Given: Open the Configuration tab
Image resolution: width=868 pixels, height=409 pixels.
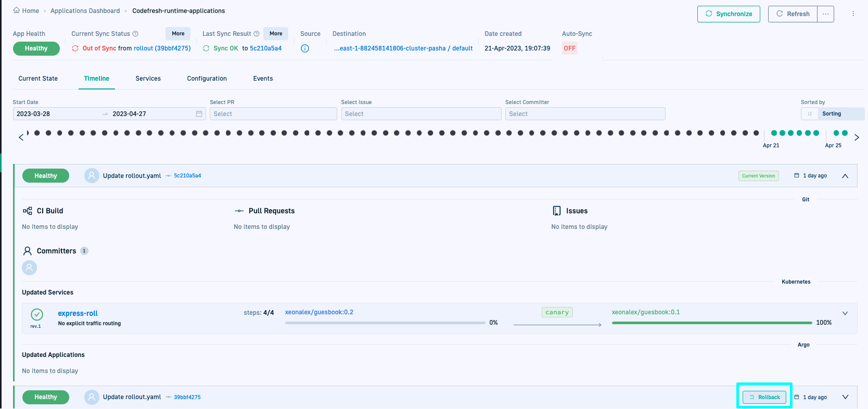Looking at the screenshot, I should 207,79.
